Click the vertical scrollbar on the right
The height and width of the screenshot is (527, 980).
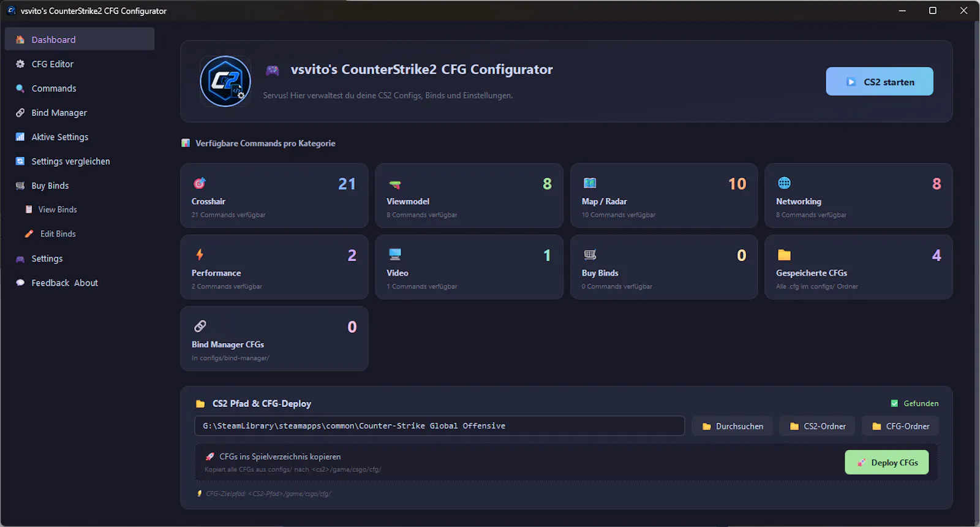[976, 274]
